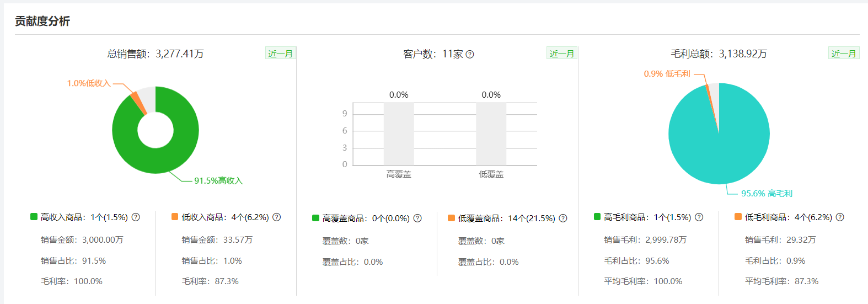Screen dimensions: 868x304
Task: Click orange swatch beside 低毛利商品
Action: [738, 217]
